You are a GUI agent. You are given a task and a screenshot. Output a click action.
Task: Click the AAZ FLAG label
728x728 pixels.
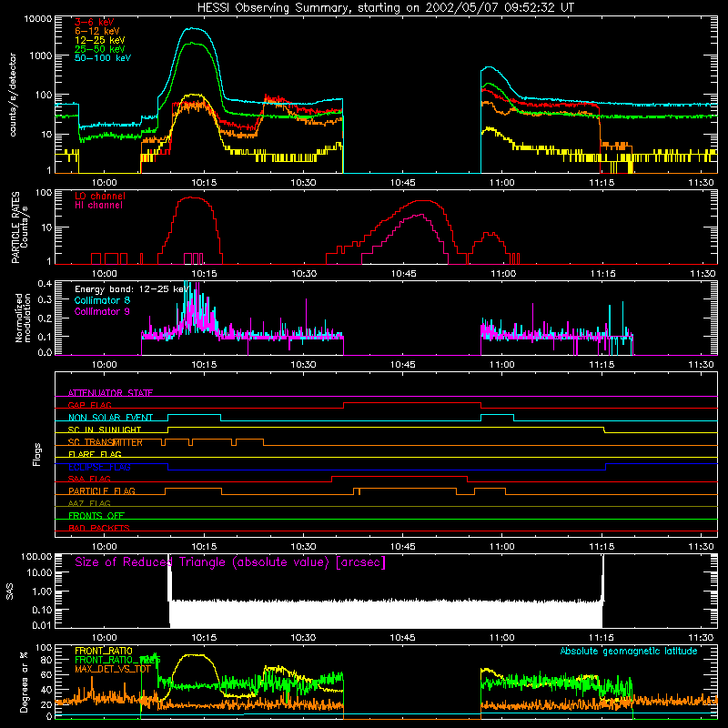tap(89, 503)
